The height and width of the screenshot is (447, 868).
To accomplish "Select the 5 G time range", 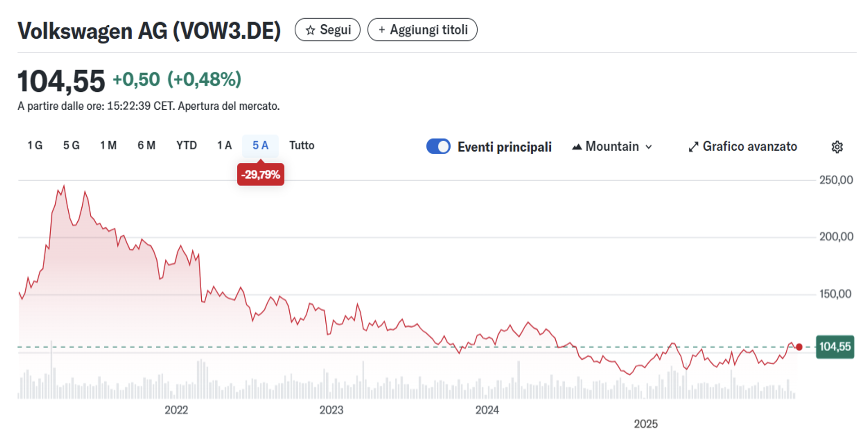I will pos(71,146).
